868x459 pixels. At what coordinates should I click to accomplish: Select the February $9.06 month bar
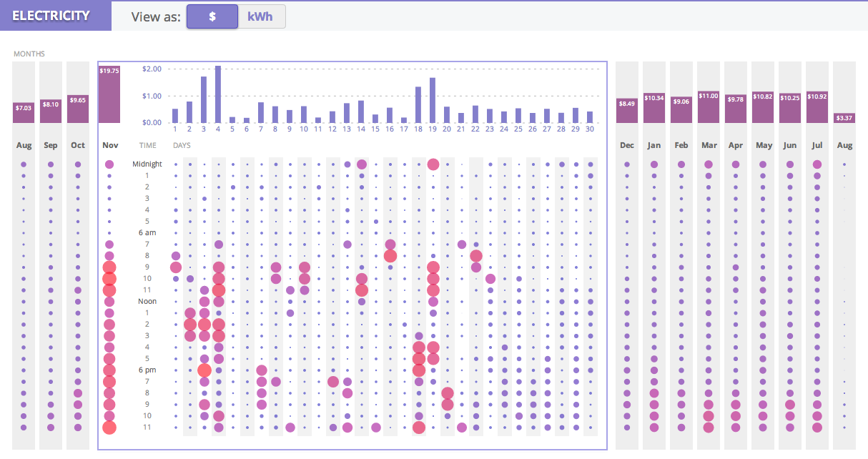(681, 109)
